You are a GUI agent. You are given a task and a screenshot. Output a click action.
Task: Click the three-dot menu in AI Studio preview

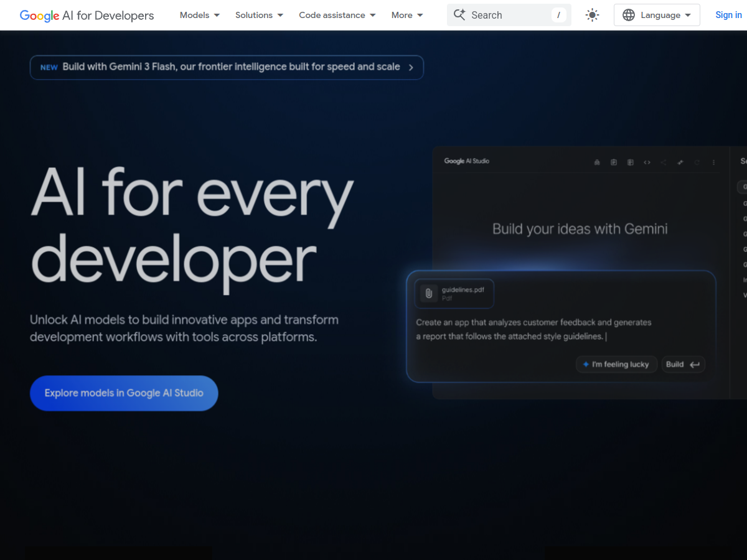pos(713,162)
